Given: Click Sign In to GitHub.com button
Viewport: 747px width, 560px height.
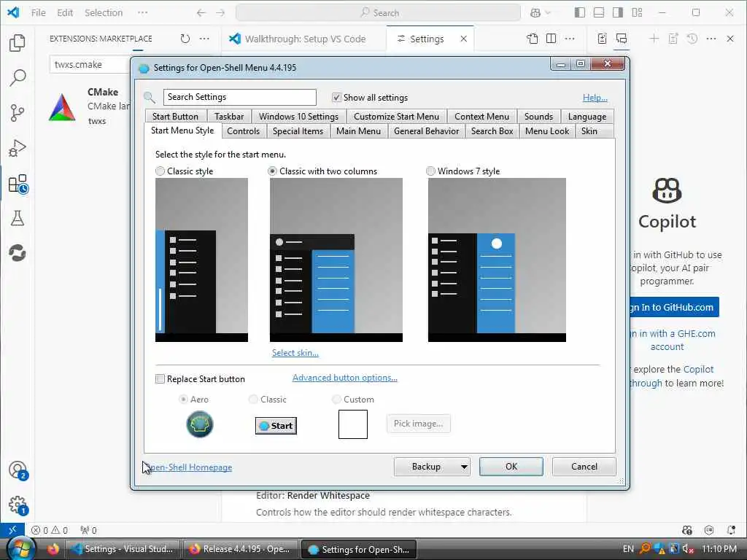Looking at the screenshot, I should point(673,307).
